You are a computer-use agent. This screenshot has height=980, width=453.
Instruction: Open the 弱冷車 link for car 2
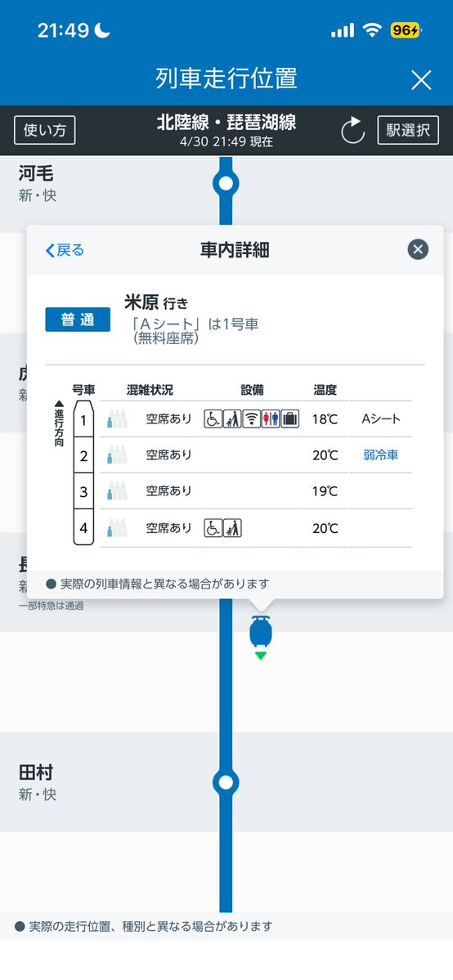pos(380,455)
